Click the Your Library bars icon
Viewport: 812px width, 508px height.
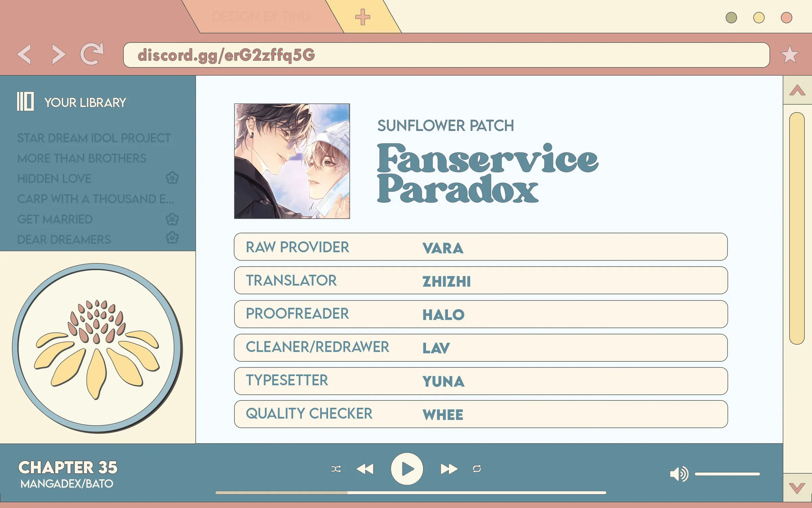coord(25,101)
